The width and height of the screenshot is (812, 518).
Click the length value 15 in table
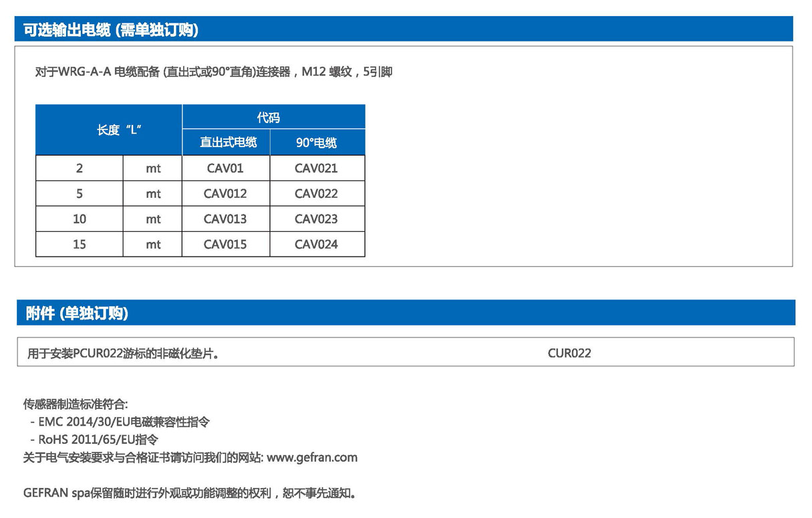click(x=80, y=245)
